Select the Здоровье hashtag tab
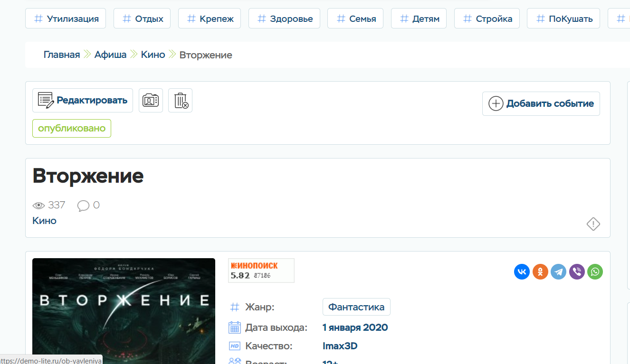 pyautogui.click(x=284, y=19)
